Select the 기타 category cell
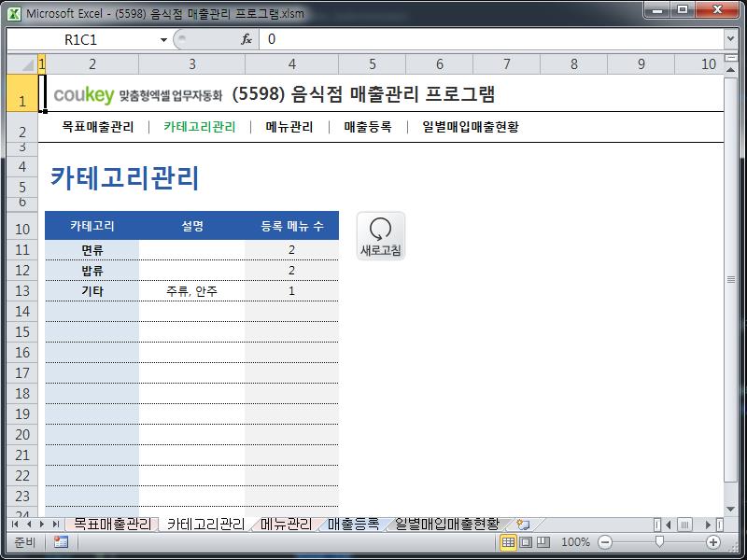The width and height of the screenshot is (747, 560). [92, 291]
